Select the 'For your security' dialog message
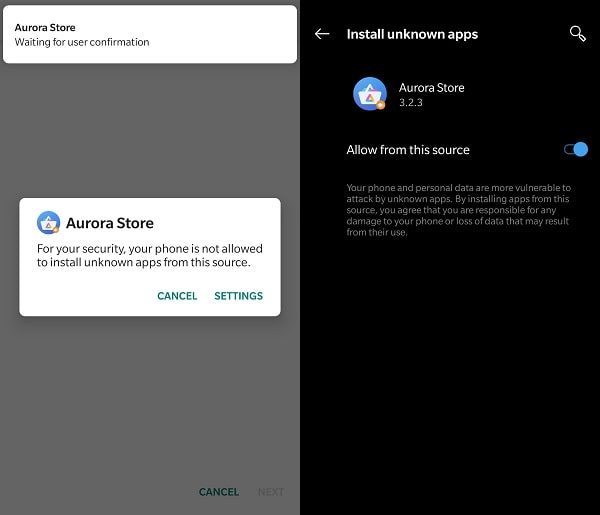Image resolution: width=600 pixels, height=515 pixels. [x=150, y=256]
